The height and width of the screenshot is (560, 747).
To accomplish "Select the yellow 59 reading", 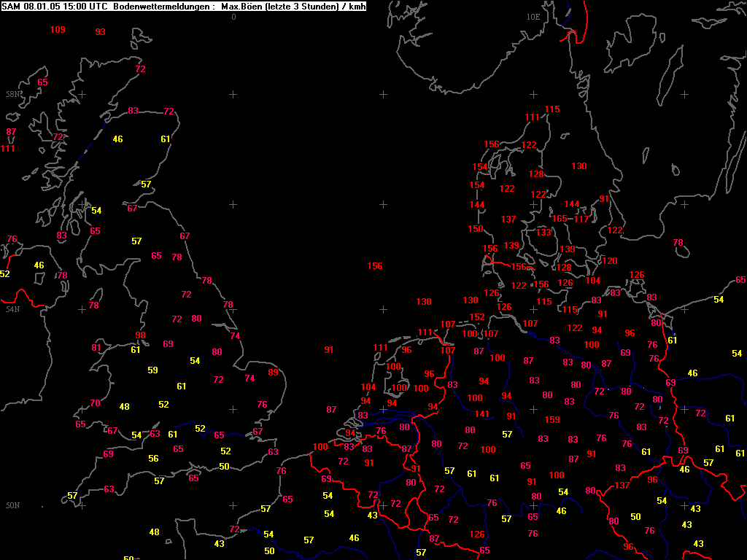I will pos(152,370).
